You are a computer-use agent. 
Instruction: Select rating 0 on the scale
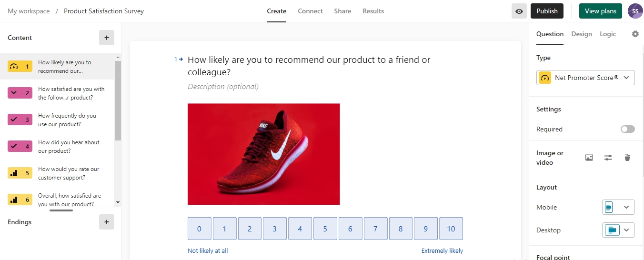[199, 229]
